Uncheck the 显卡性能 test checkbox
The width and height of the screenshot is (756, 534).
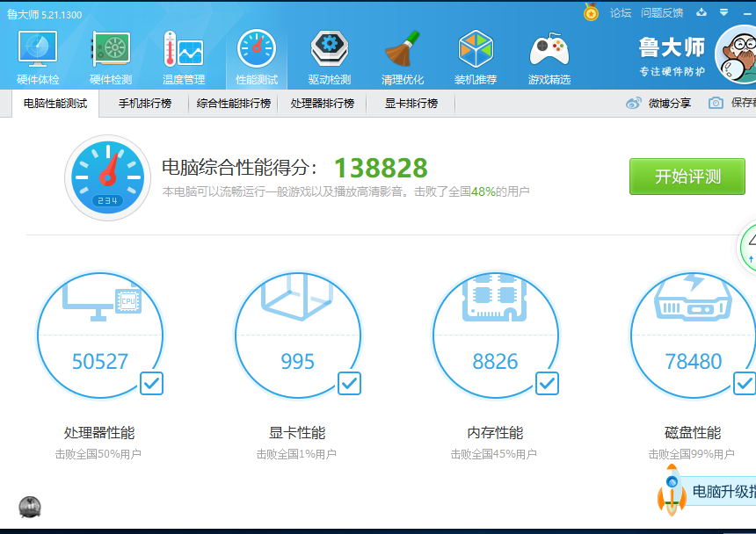click(349, 383)
